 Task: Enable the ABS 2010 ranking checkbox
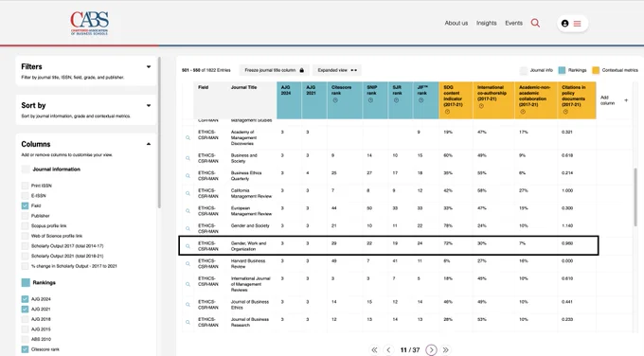click(x=25, y=340)
